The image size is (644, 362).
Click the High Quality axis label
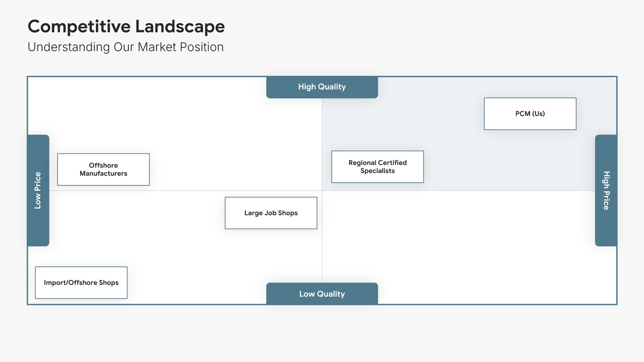pos(322,87)
